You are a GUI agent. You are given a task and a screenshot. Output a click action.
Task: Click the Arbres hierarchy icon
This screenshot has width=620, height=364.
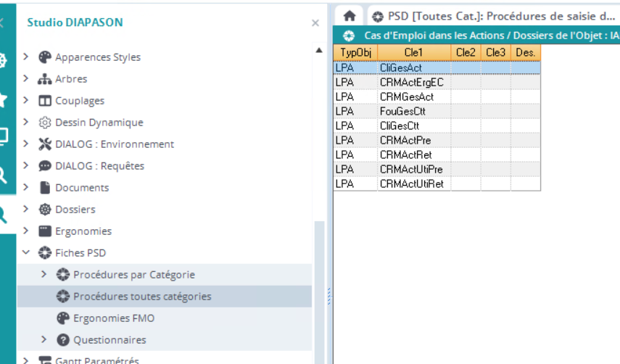(x=44, y=79)
